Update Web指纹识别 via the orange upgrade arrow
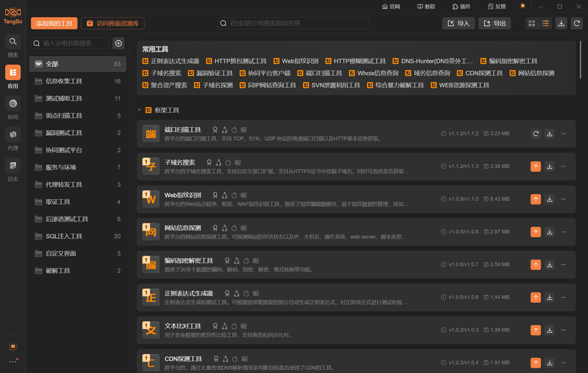The width and height of the screenshot is (588, 373). [535, 199]
